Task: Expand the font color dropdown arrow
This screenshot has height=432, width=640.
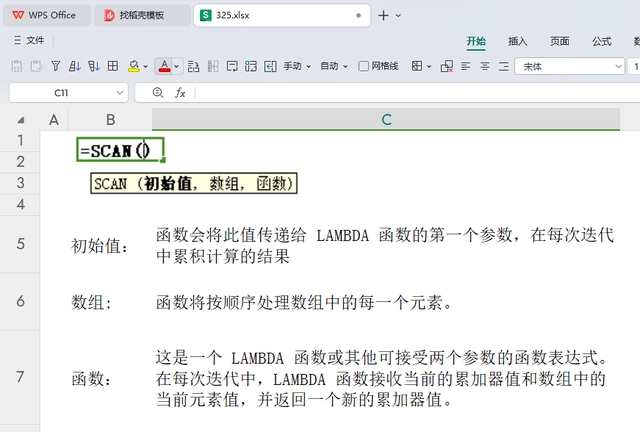Action: pyautogui.click(x=176, y=66)
